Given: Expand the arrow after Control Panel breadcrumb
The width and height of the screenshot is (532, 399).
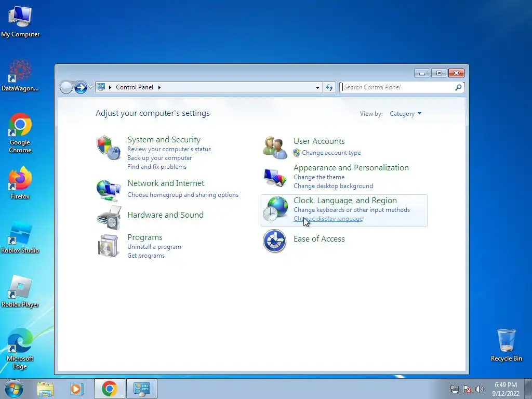Looking at the screenshot, I should pyautogui.click(x=159, y=87).
